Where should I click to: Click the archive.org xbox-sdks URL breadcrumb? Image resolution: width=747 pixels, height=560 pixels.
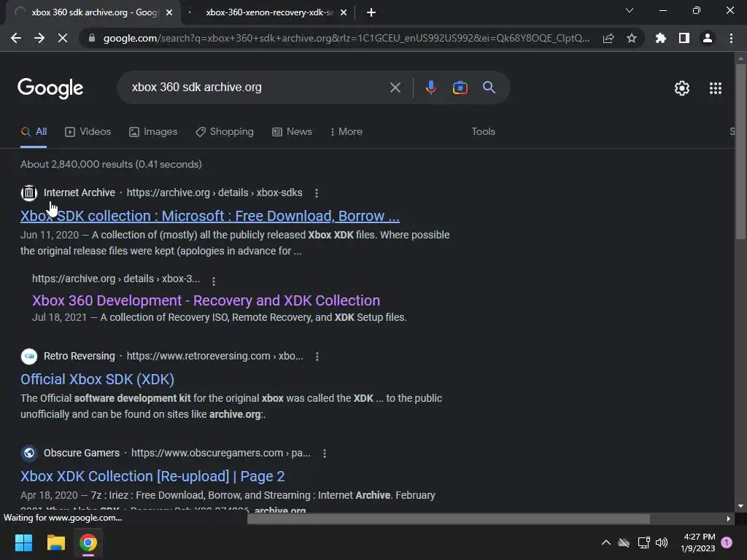click(214, 192)
